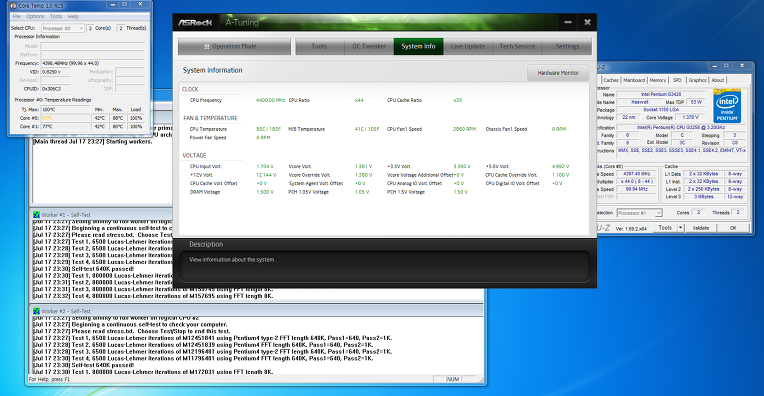
Task: Open Core Temp Help menu
Action: click(x=73, y=16)
